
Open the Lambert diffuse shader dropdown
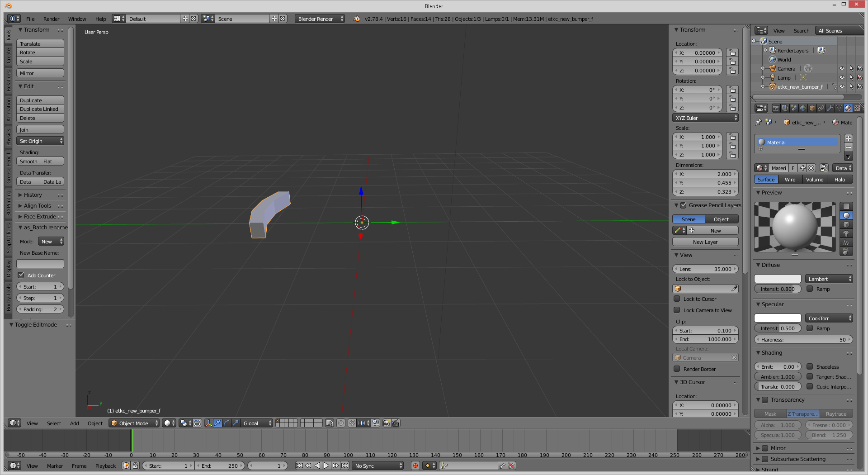[x=829, y=279]
